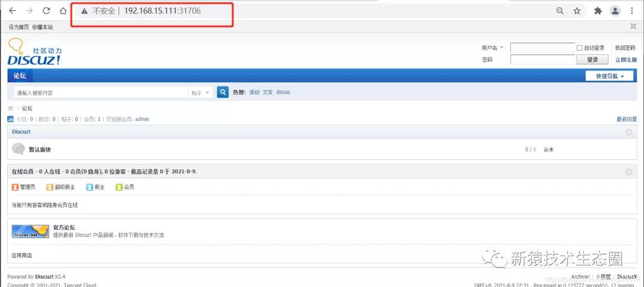
Task: Click the Discuz! category title link
Action: [x=21, y=132]
